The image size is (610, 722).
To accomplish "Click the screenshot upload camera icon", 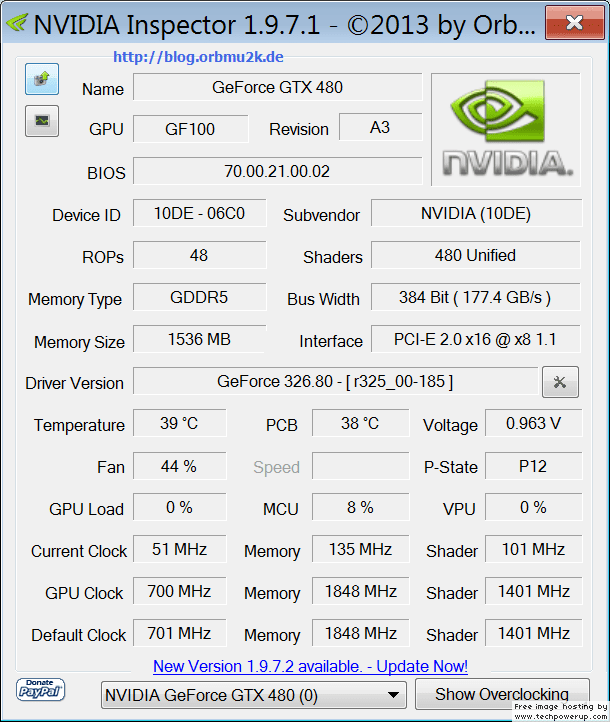I will click(42, 79).
